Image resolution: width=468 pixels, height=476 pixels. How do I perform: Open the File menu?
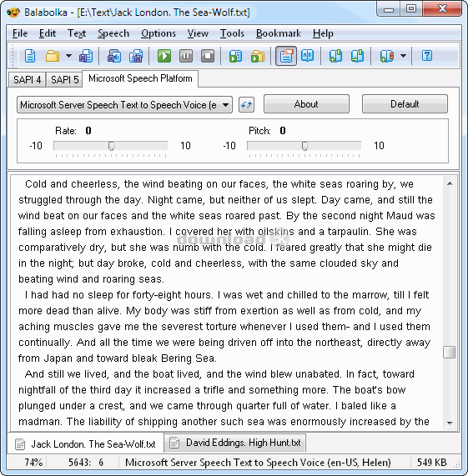[x=20, y=33]
